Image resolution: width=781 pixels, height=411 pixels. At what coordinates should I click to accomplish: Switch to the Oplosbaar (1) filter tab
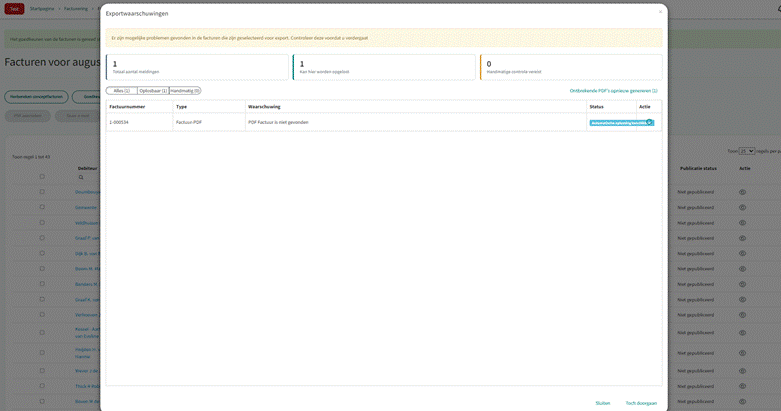(x=153, y=91)
